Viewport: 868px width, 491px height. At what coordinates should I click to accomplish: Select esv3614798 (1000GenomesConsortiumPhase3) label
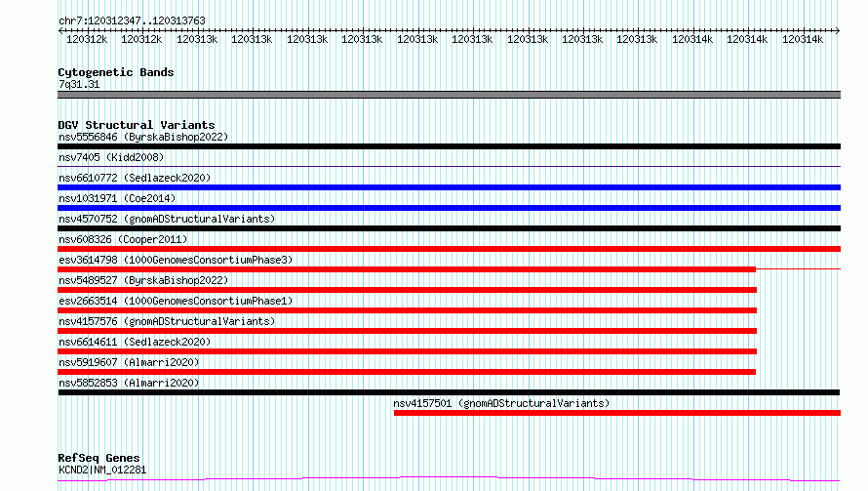pyautogui.click(x=176, y=260)
